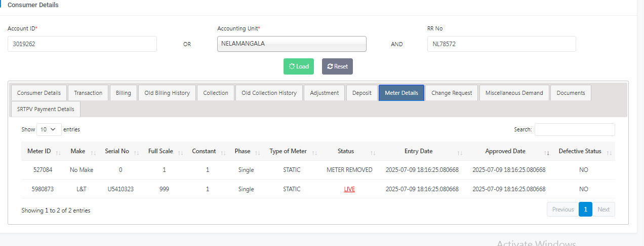Image resolution: width=644 pixels, height=246 pixels.
Task: Click the table Search input field
Action: click(575, 129)
